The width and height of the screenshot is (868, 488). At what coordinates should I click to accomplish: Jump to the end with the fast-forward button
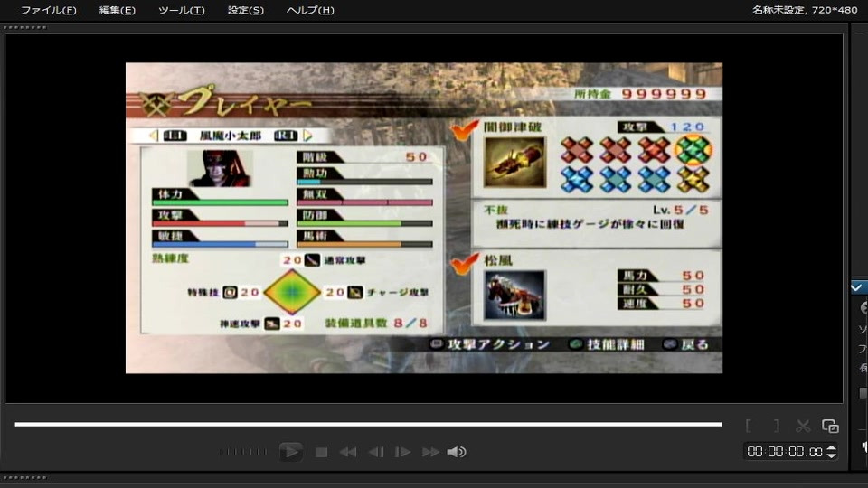click(430, 452)
